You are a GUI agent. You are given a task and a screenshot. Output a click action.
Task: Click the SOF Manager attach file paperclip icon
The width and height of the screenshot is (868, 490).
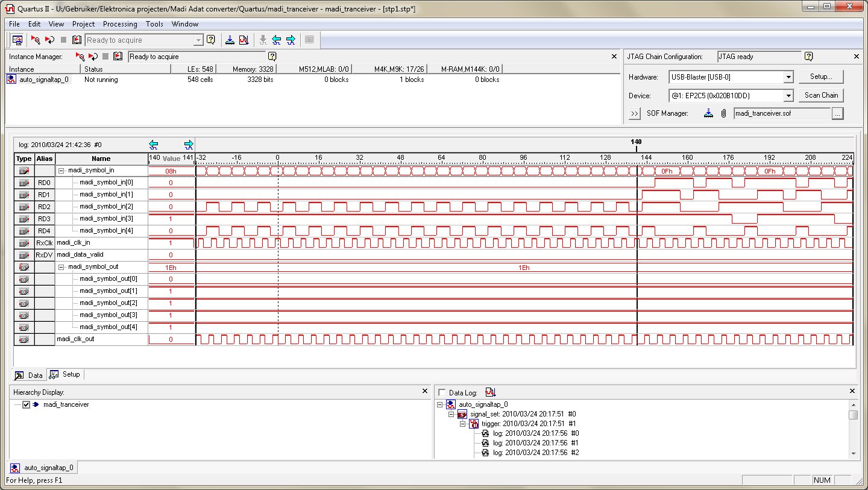tap(723, 113)
